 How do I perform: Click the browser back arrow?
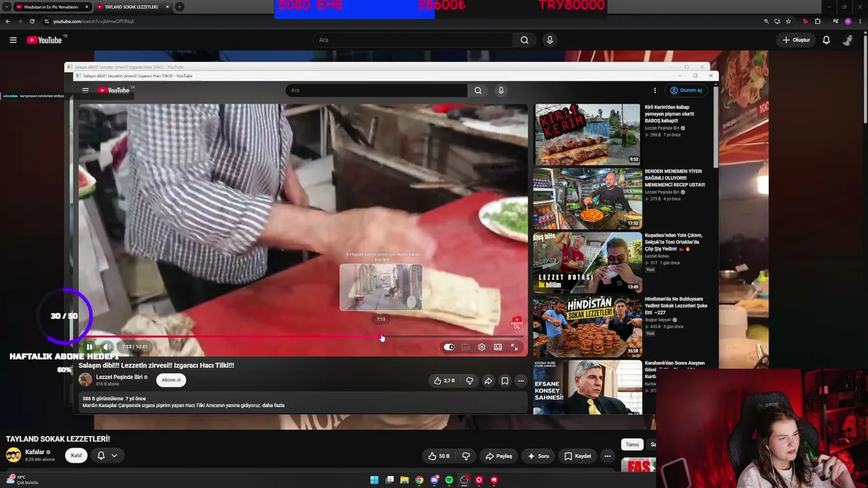coord(7,21)
